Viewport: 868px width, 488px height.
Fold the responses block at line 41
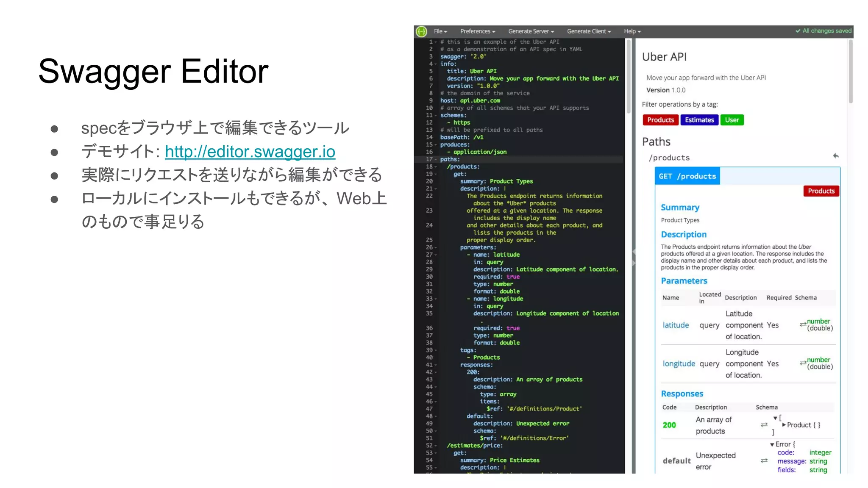click(x=436, y=365)
